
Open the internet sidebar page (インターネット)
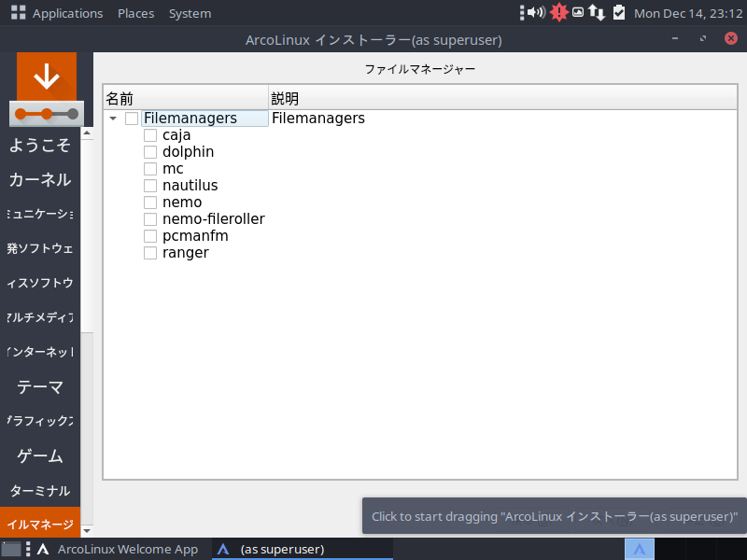pyautogui.click(x=40, y=352)
